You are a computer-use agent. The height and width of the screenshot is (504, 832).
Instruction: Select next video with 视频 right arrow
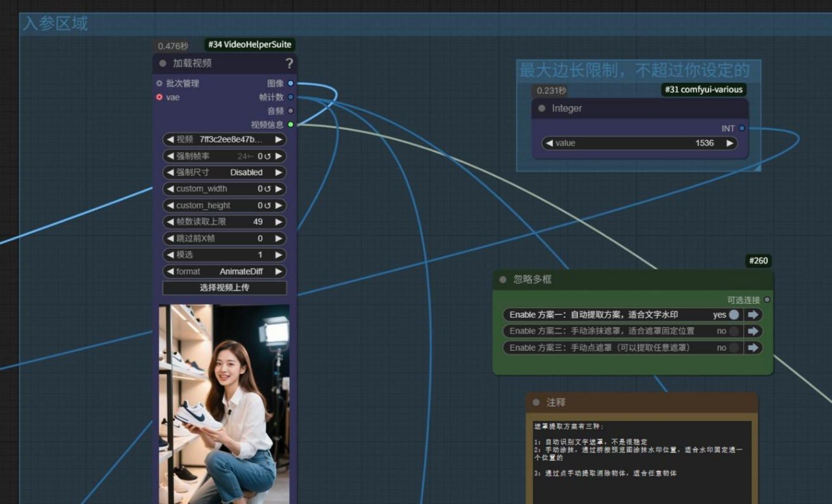click(278, 139)
